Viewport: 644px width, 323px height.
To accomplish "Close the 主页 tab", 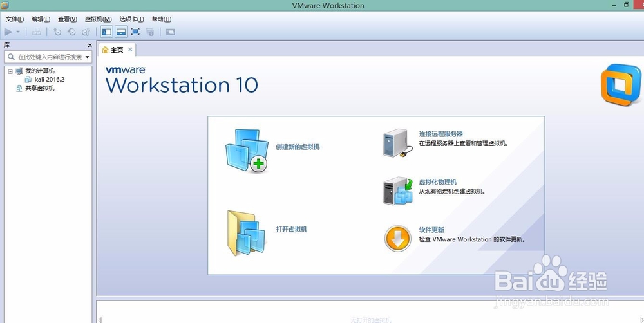I will 130,50.
